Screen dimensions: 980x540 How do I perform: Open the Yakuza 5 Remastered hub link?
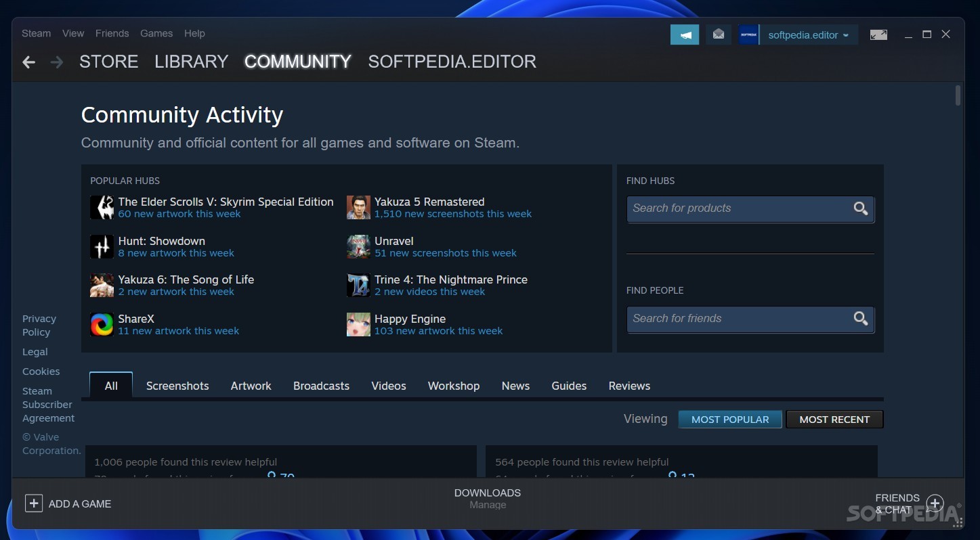pyautogui.click(x=429, y=202)
